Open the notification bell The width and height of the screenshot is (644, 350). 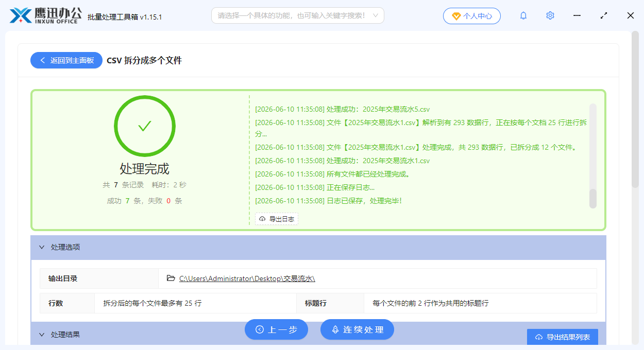tap(523, 15)
